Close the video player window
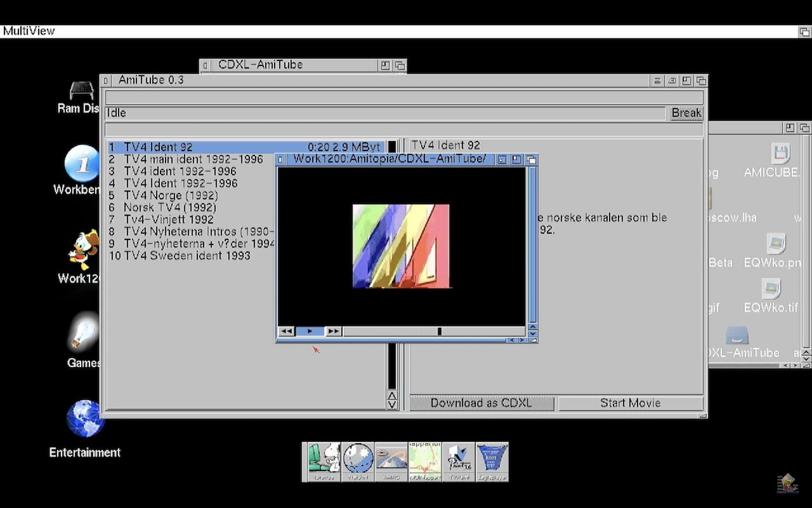The width and height of the screenshot is (812, 508). (x=280, y=159)
